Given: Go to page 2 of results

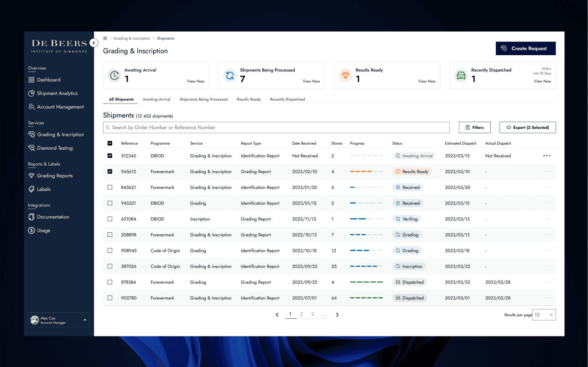Looking at the screenshot, I should [302, 315].
